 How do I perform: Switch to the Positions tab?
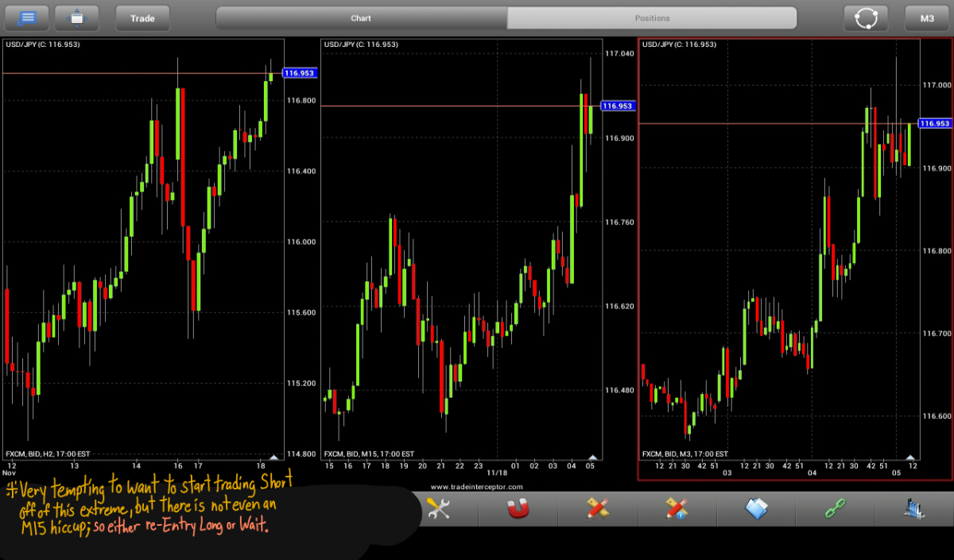tap(652, 17)
